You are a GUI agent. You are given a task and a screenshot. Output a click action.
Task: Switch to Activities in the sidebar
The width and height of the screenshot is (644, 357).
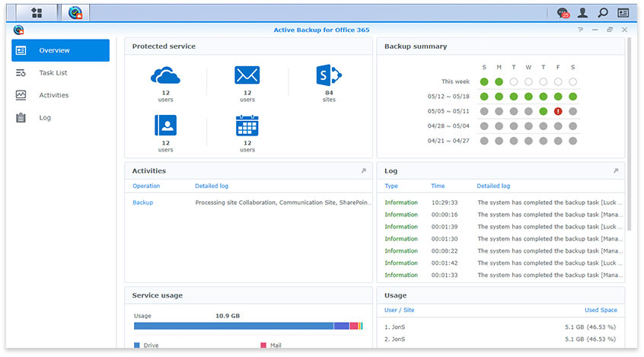coord(60,95)
